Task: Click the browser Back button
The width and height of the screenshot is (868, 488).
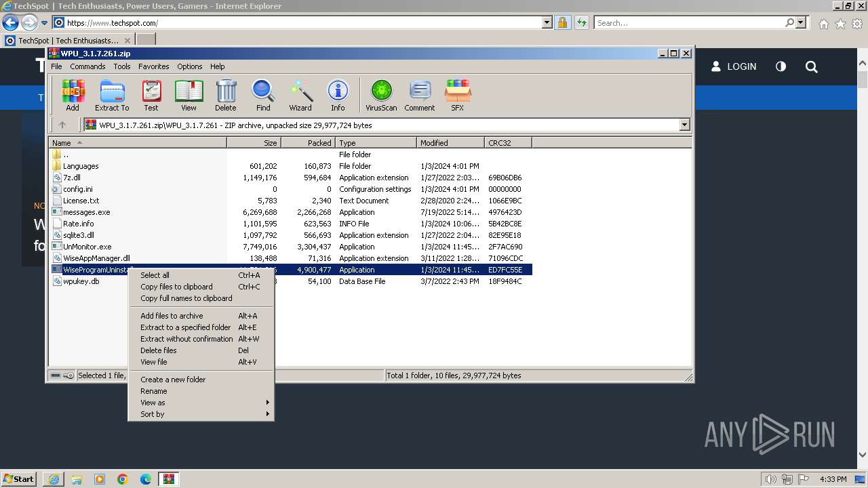Action: coord(10,22)
